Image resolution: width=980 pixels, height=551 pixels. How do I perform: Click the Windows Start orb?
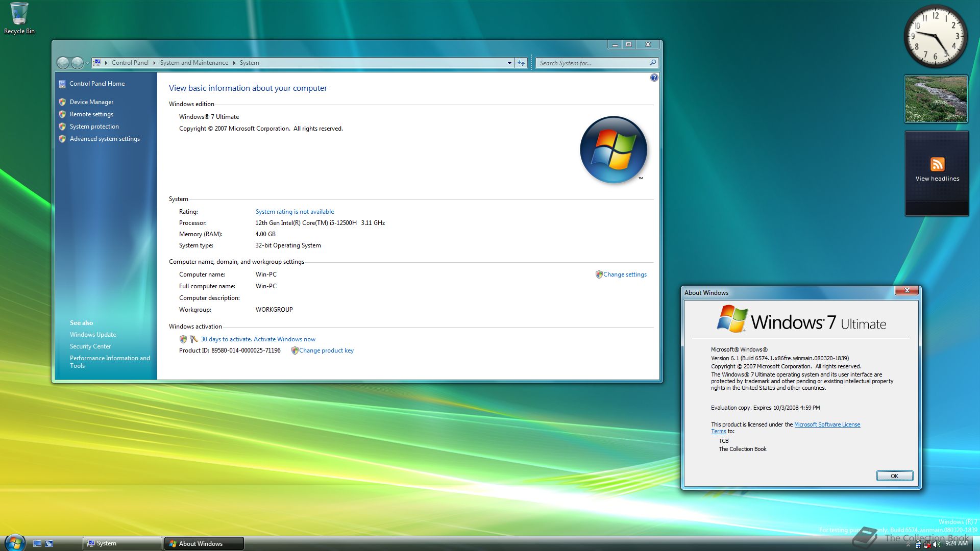pos(14,543)
